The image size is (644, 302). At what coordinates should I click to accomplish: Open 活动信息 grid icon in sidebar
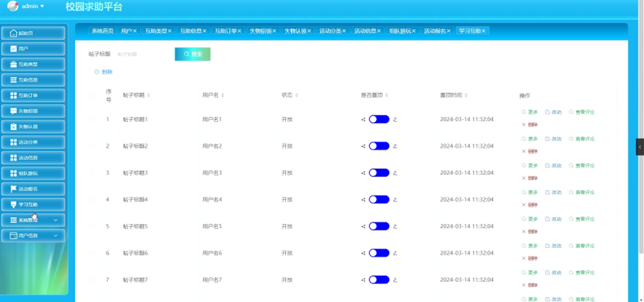[13, 158]
